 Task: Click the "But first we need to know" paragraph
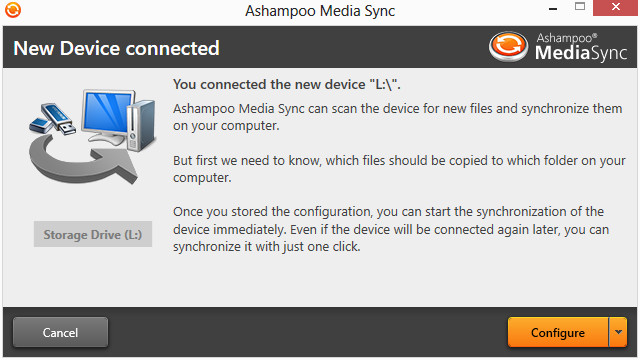(x=399, y=169)
